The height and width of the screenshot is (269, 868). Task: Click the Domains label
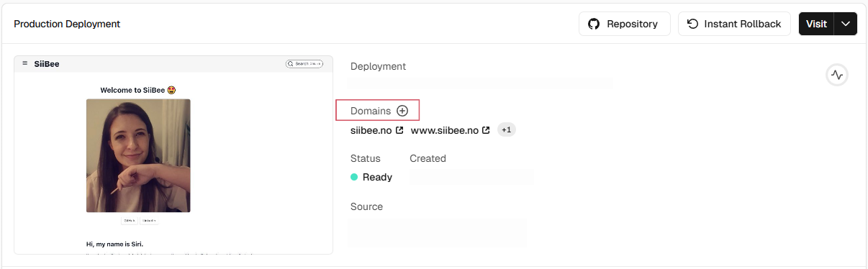click(371, 111)
